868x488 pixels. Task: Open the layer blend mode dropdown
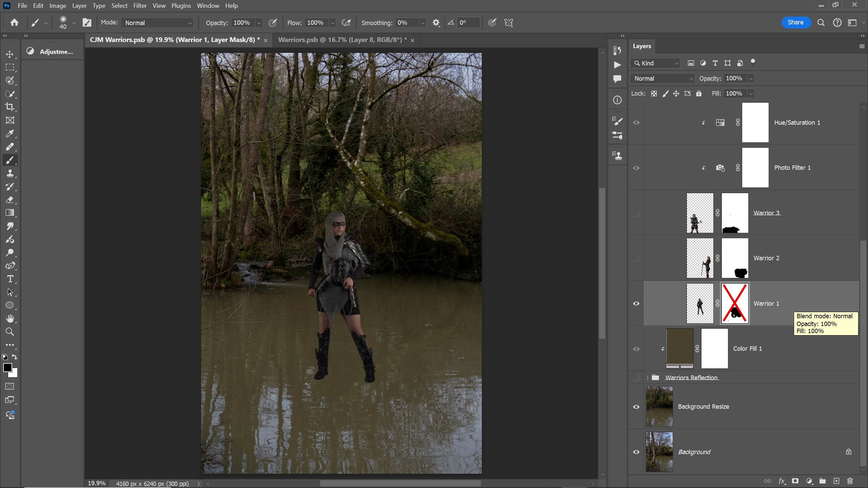[663, 79]
